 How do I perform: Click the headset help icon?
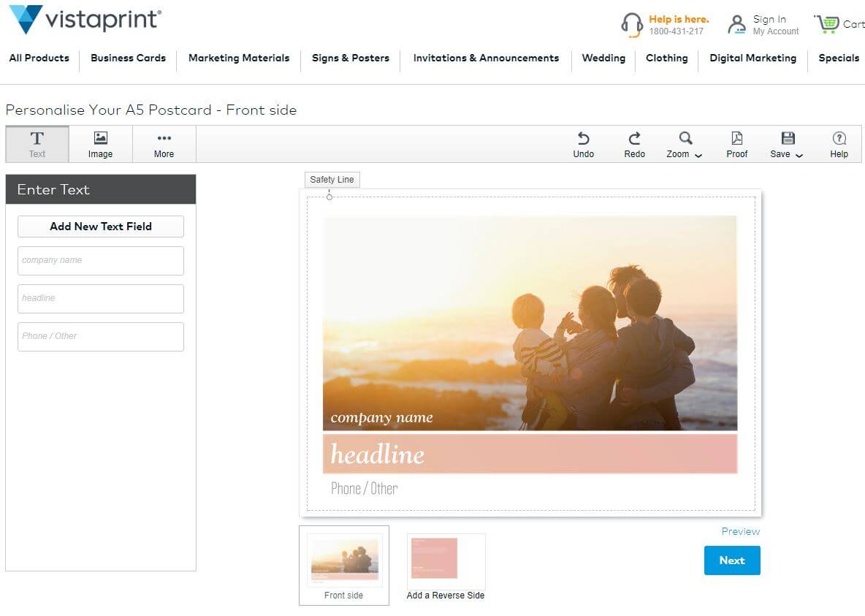(632, 24)
